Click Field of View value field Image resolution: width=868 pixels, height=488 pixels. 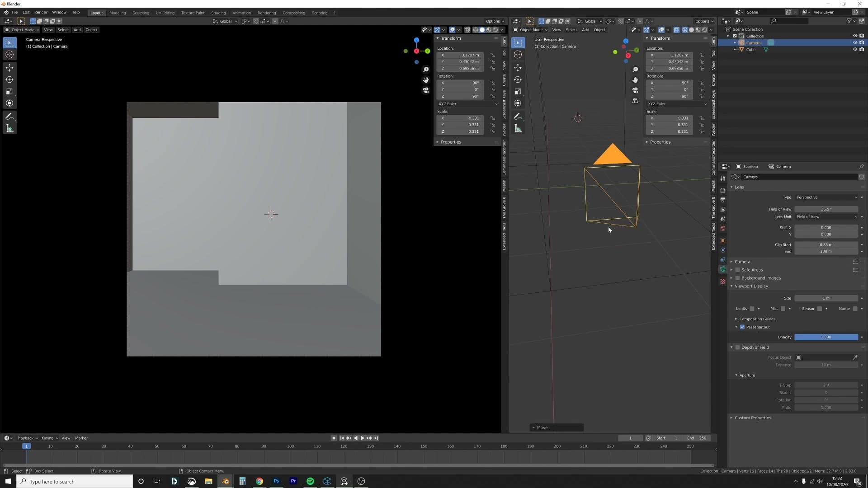(x=826, y=209)
